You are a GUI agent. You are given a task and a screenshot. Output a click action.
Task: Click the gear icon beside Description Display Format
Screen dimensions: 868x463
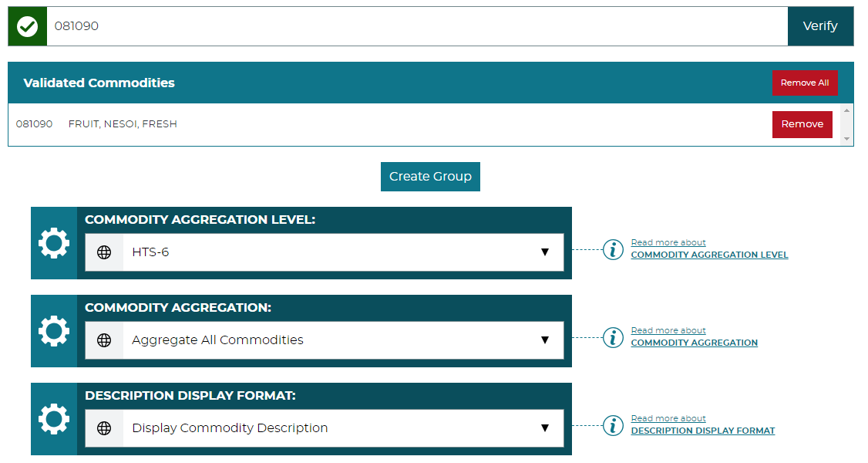(52, 419)
